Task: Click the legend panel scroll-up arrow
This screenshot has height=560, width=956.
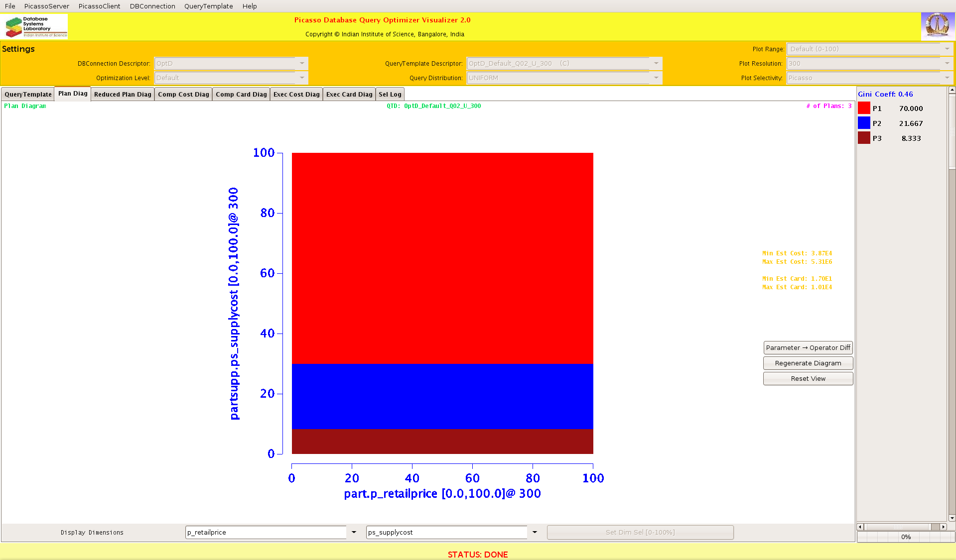Action: [x=952, y=90]
